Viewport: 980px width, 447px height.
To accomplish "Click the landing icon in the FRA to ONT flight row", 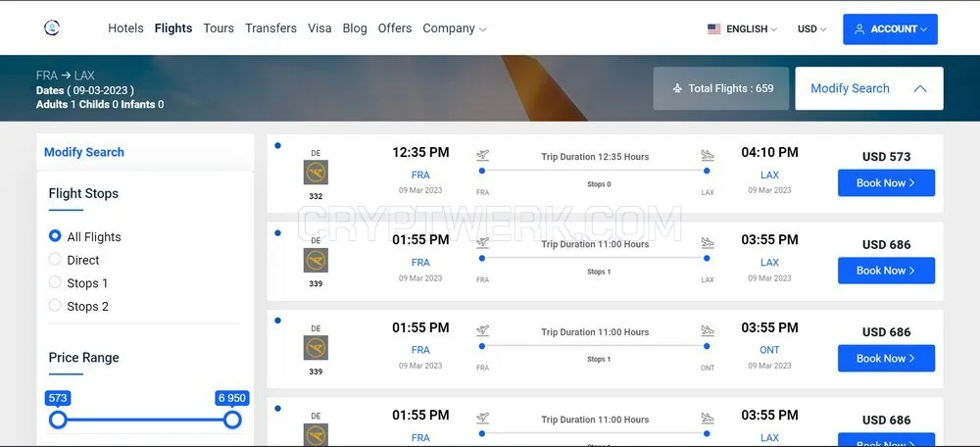I will point(707,330).
